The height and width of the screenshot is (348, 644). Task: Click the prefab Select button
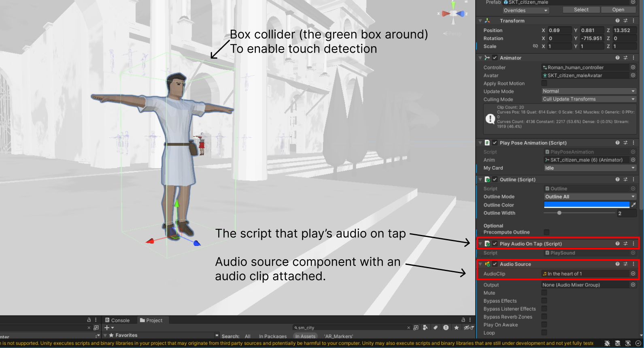pos(581,10)
